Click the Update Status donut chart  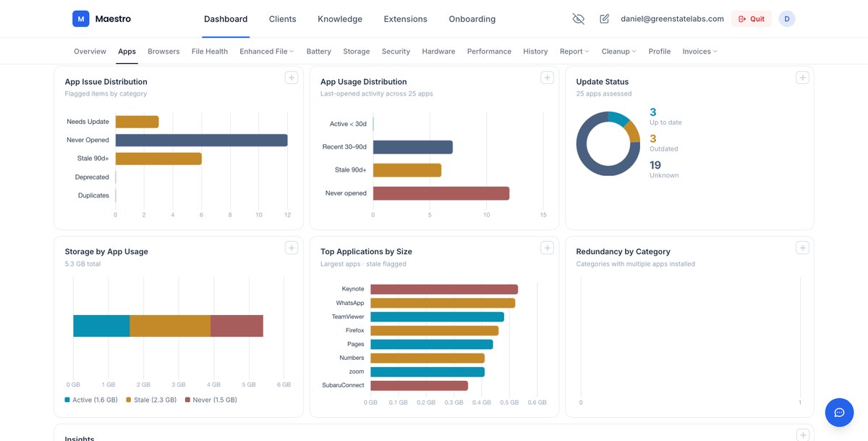tap(608, 144)
